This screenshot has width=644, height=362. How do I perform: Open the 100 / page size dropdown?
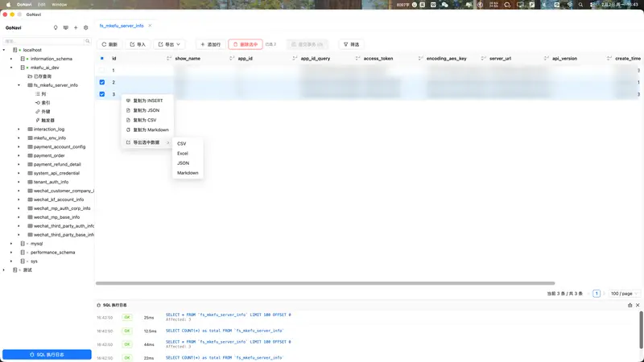pyautogui.click(x=625, y=294)
